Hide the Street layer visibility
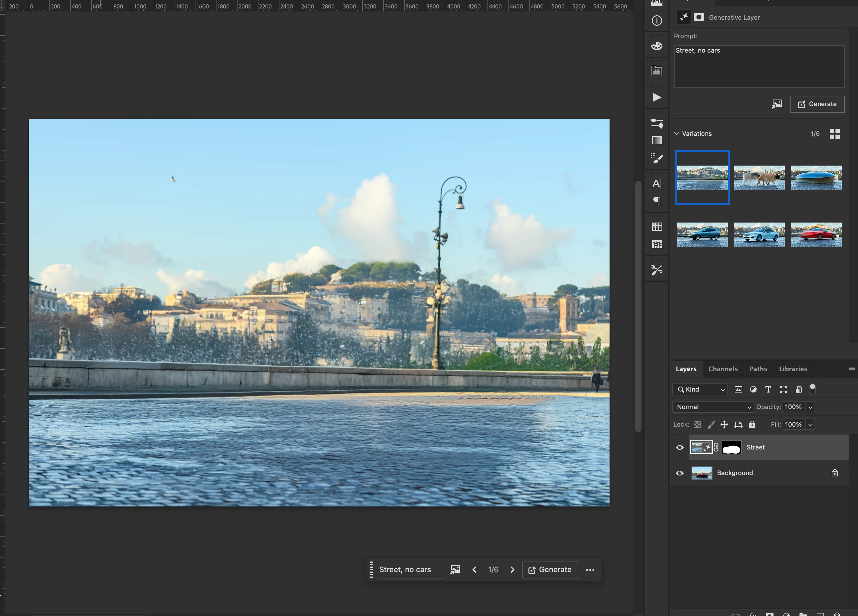Image resolution: width=858 pixels, height=616 pixels. (680, 448)
